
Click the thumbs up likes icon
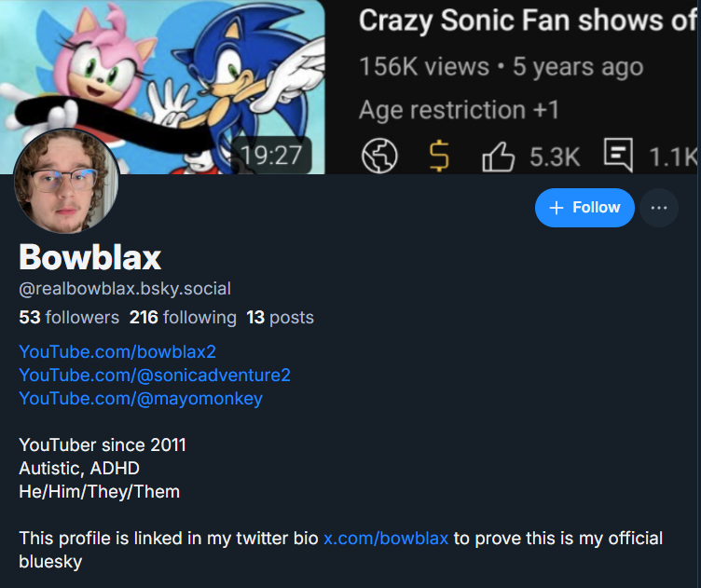499,157
